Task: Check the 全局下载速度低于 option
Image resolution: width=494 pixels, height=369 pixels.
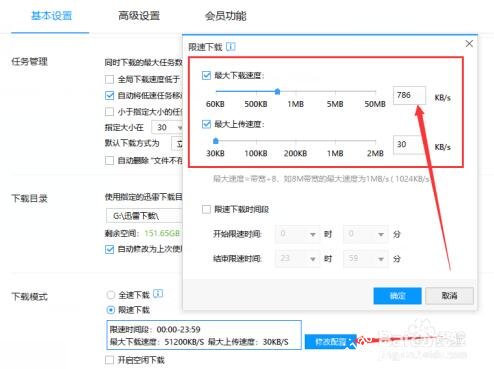Action: 109,79
